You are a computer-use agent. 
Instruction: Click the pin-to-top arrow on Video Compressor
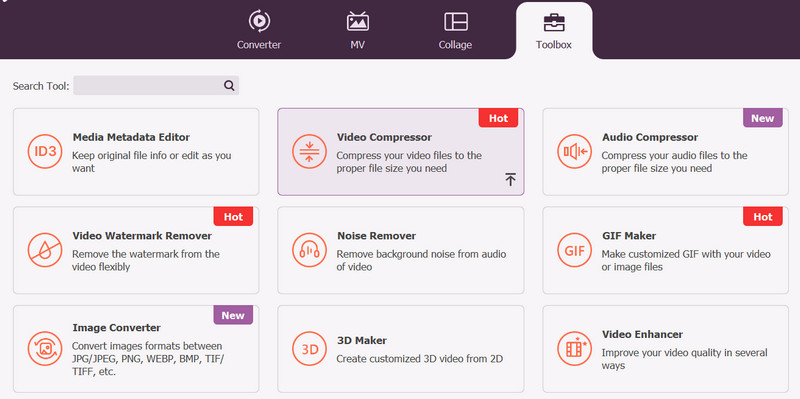(510, 179)
